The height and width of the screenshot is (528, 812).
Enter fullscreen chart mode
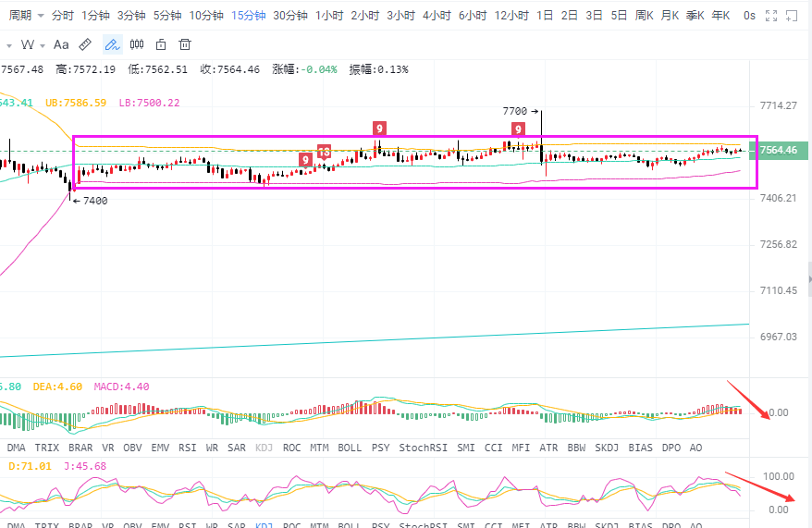click(771, 16)
